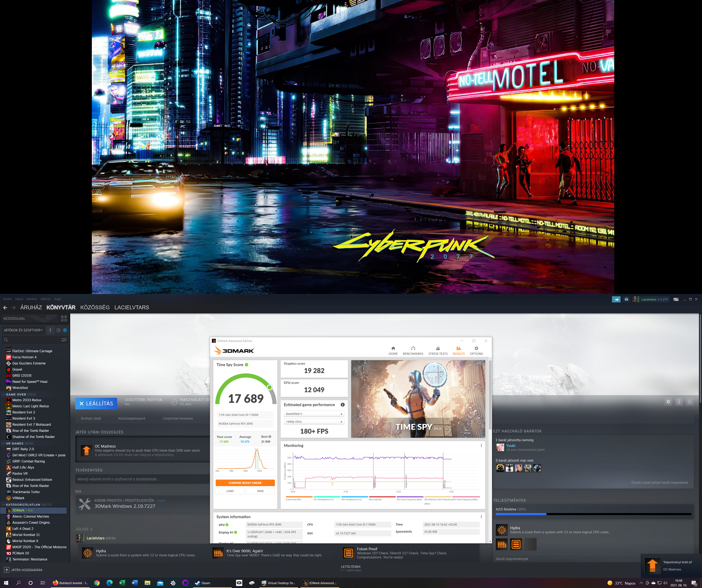Screen dimensions: 702x588
Task: Open the Lacielvtars account dropdown
Action: (x=654, y=299)
